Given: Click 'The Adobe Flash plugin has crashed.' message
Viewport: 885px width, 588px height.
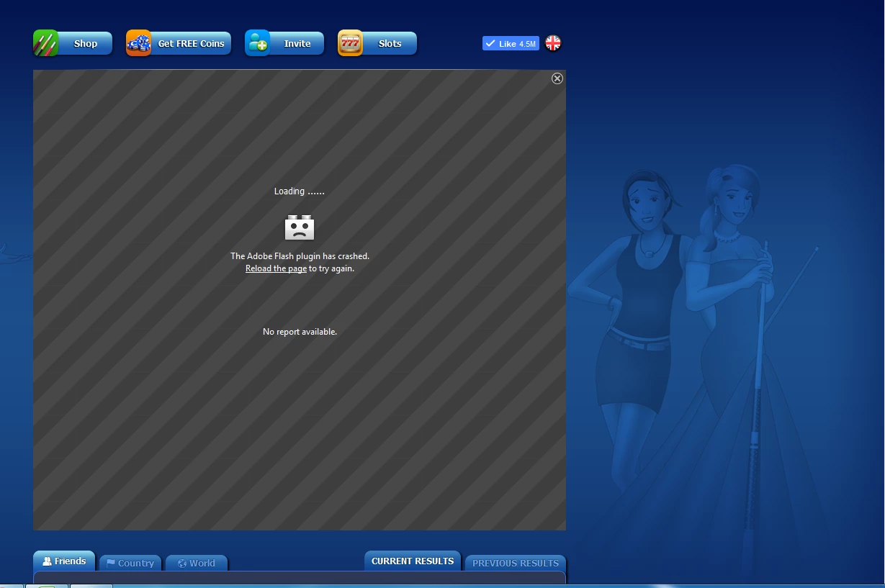Looking at the screenshot, I should tap(300, 256).
